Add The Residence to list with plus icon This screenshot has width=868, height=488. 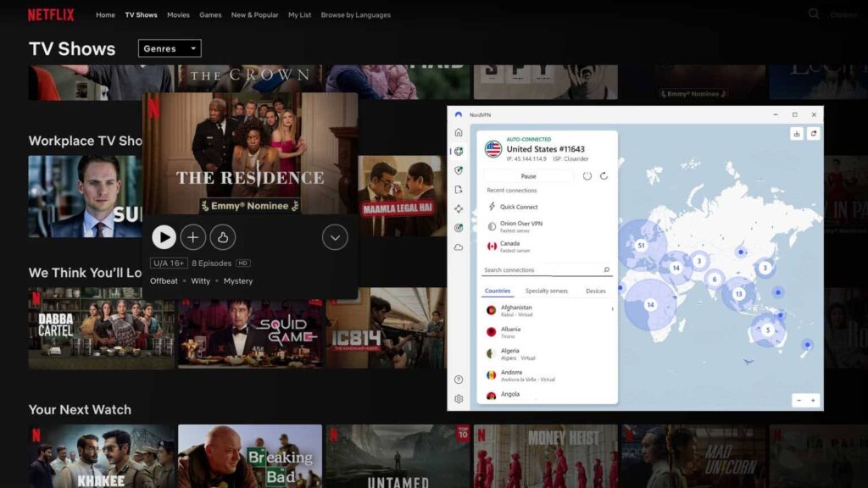(193, 237)
